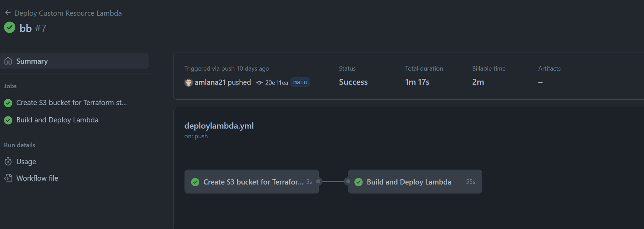Click the green success check beside bb #7
Image resolution: width=644 pixels, height=229 pixels.
click(9, 27)
